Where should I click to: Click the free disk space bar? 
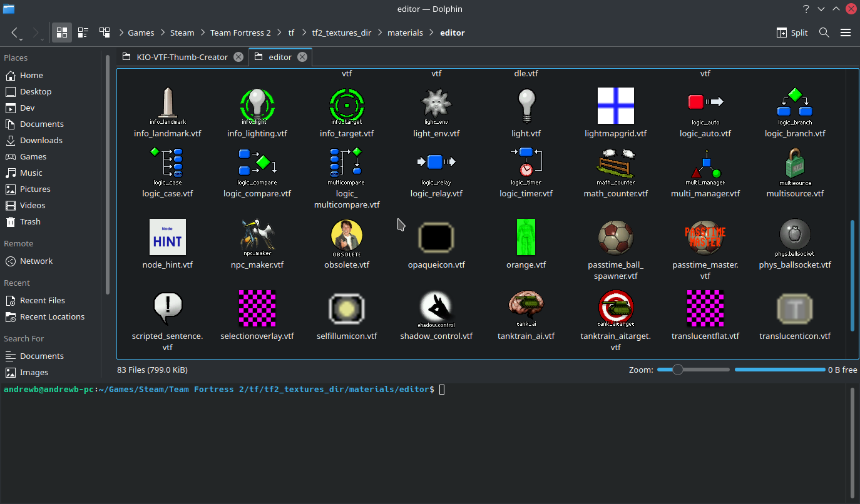point(780,370)
